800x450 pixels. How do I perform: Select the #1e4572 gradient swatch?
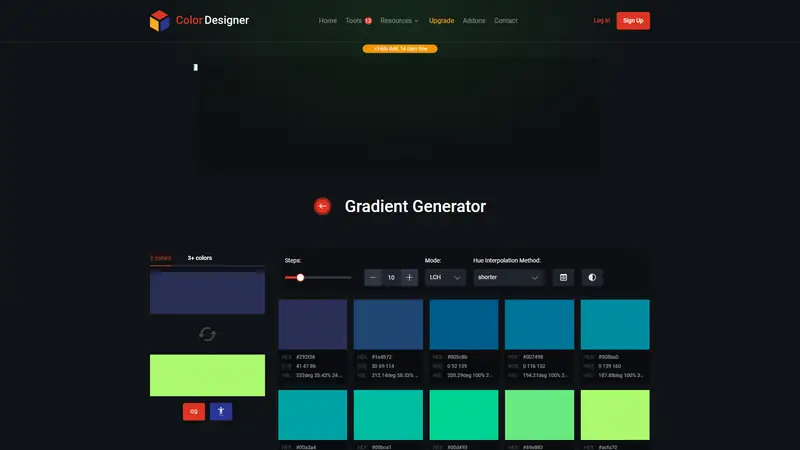point(388,324)
